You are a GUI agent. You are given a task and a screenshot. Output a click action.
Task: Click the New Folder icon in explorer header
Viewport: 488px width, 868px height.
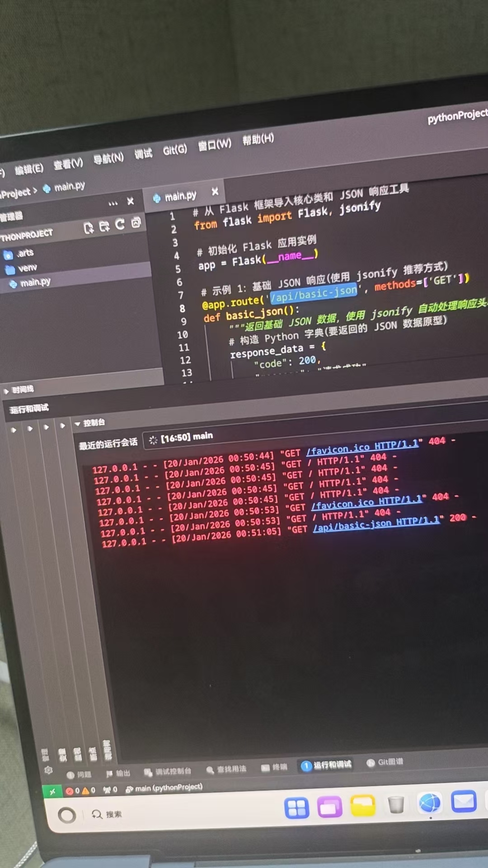(x=104, y=226)
